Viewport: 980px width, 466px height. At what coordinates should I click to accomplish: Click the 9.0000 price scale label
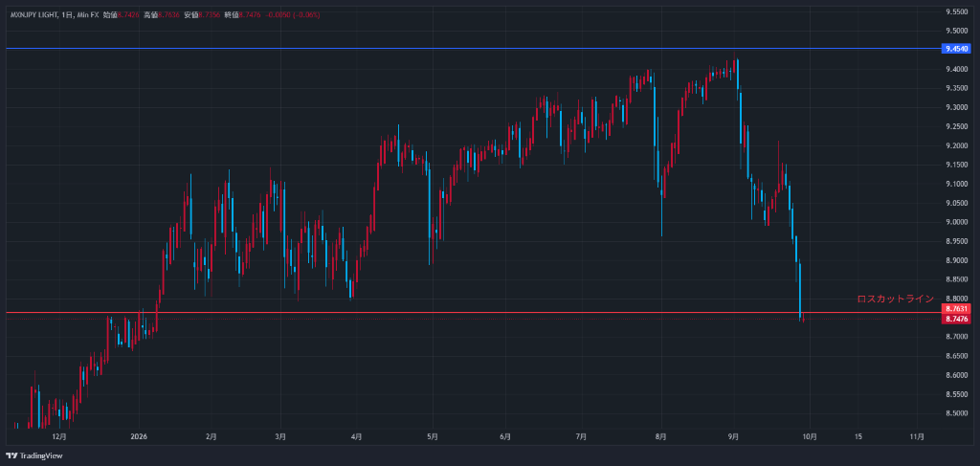click(956, 222)
